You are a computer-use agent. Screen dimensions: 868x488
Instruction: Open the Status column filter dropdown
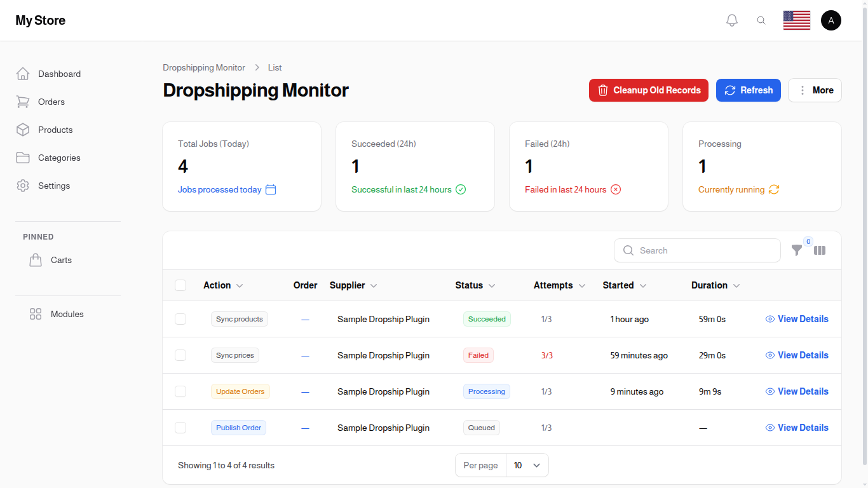click(492, 285)
